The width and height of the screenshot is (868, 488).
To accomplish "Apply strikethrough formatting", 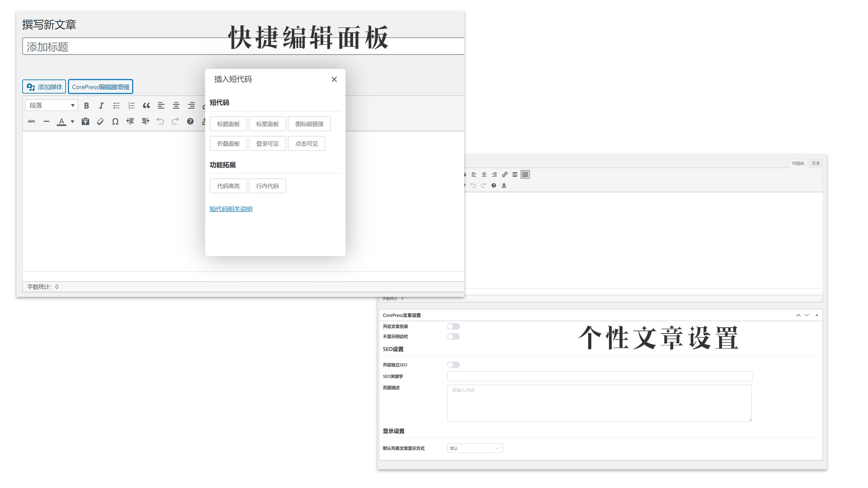I will pyautogui.click(x=32, y=121).
